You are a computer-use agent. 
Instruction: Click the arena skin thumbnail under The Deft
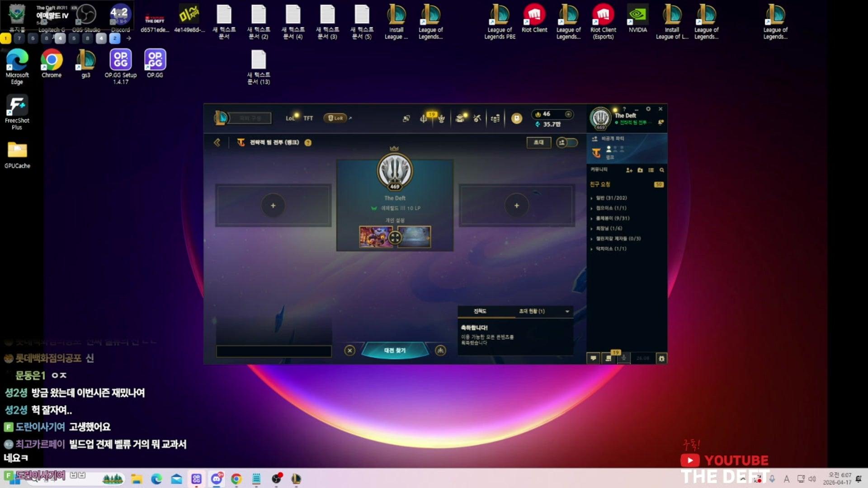pos(414,237)
